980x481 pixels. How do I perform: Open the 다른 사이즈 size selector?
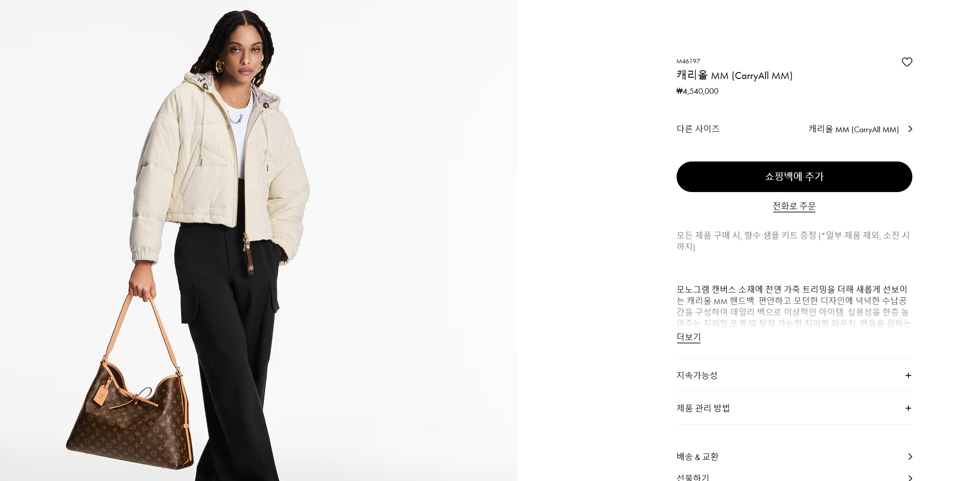coord(794,129)
